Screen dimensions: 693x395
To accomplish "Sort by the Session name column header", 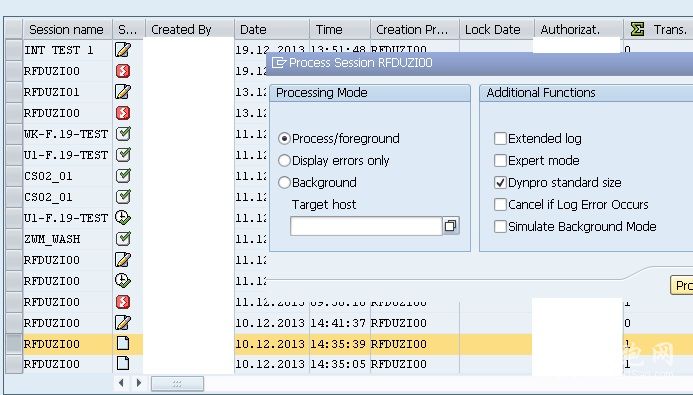I will pos(68,29).
